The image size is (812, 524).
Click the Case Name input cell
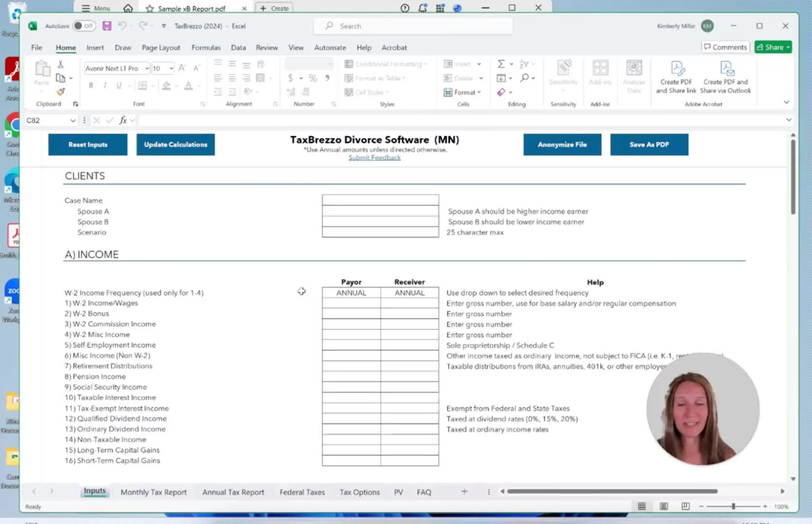click(380, 200)
